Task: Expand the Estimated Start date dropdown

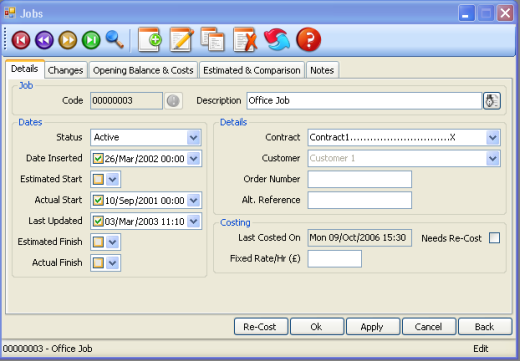Action: tap(113, 179)
